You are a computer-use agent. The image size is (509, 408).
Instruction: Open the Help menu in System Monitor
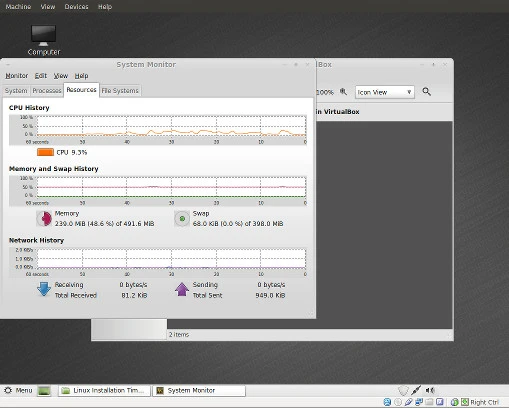pyautogui.click(x=81, y=76)
